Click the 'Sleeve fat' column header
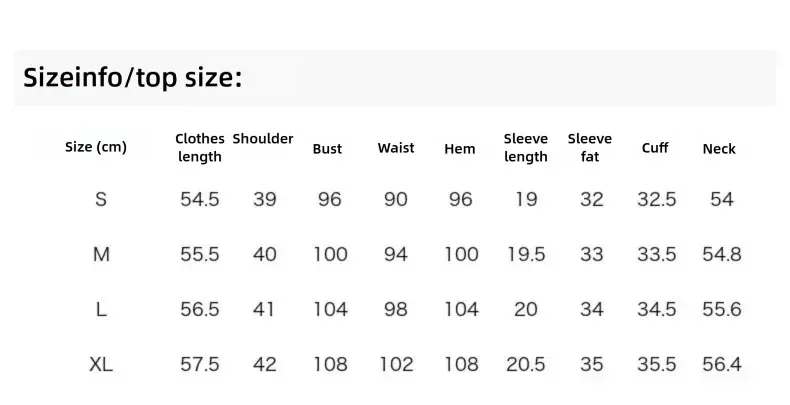This screenshot has height=405, width=790. tap(589, 148)
